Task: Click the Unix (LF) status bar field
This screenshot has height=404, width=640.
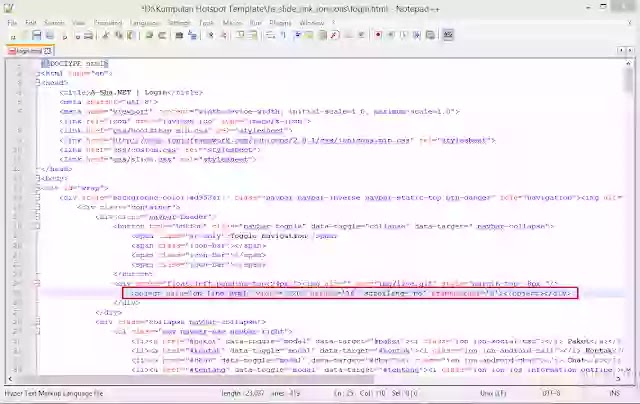Action: 493,393
